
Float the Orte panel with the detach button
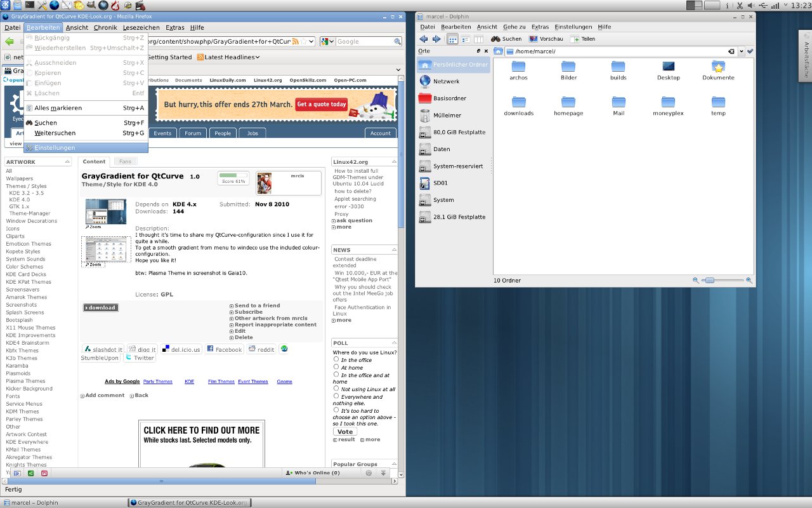tap(478, 51)
